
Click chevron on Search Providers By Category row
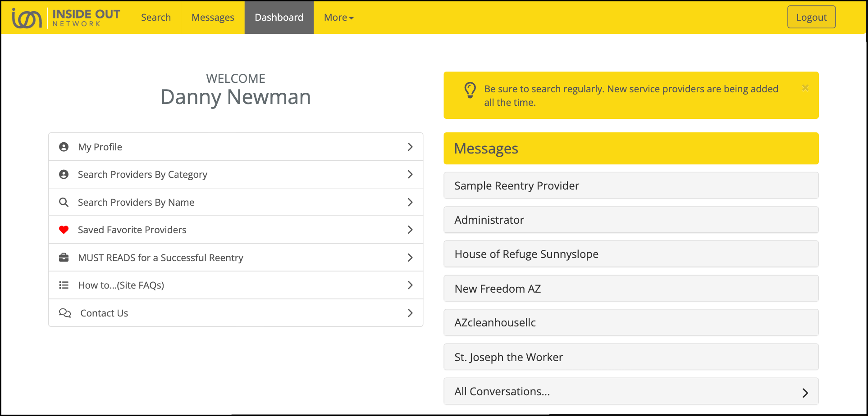pos(410,174)
